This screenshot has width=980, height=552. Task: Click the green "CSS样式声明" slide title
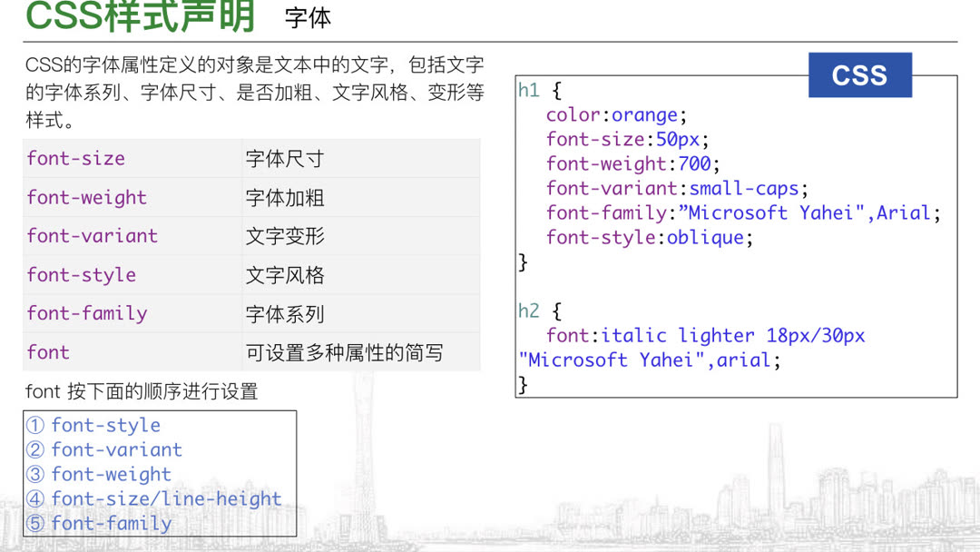pos(141,16)
